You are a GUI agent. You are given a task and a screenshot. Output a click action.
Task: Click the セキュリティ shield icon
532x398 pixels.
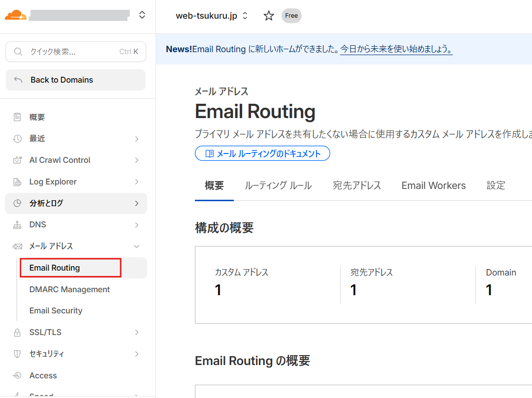click(x=17, y=354)
